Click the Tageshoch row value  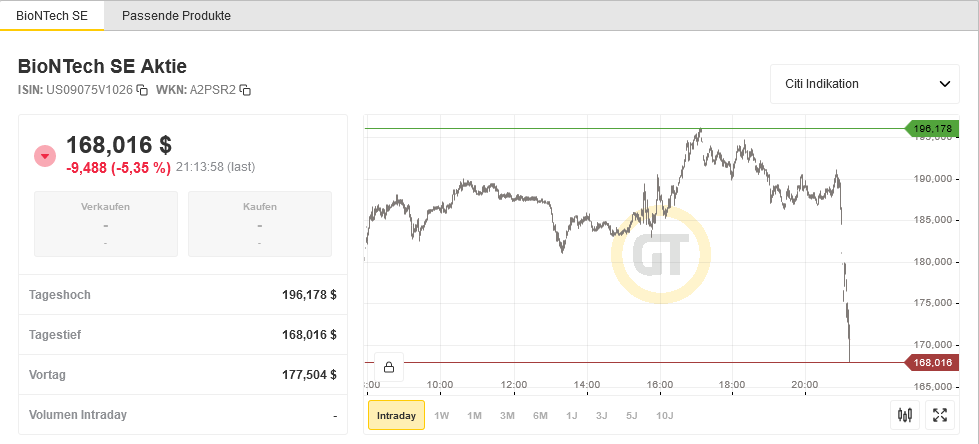click(309, 295)
